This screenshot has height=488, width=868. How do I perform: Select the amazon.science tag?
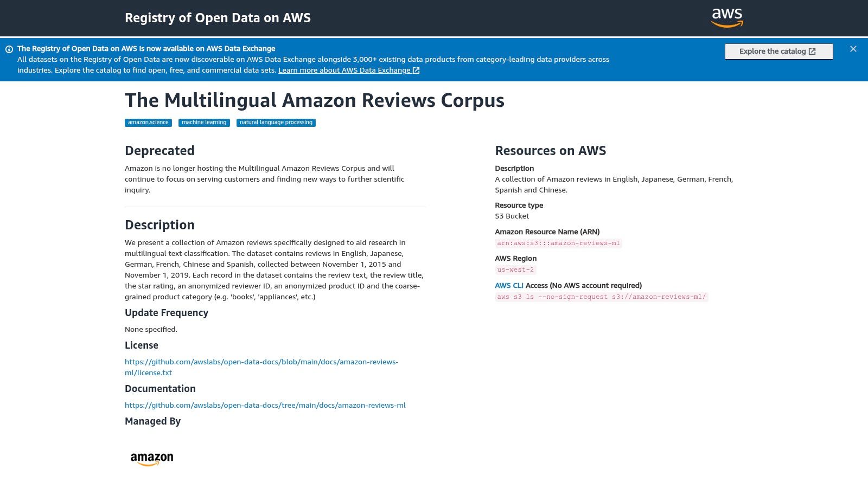(148, 123)
